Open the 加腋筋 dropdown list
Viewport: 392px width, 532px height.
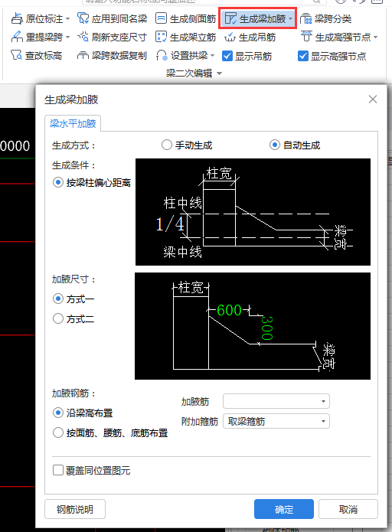(276, 401)
